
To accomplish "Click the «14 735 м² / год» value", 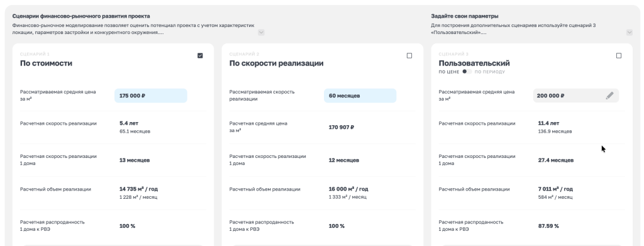I will coord(138,189).
